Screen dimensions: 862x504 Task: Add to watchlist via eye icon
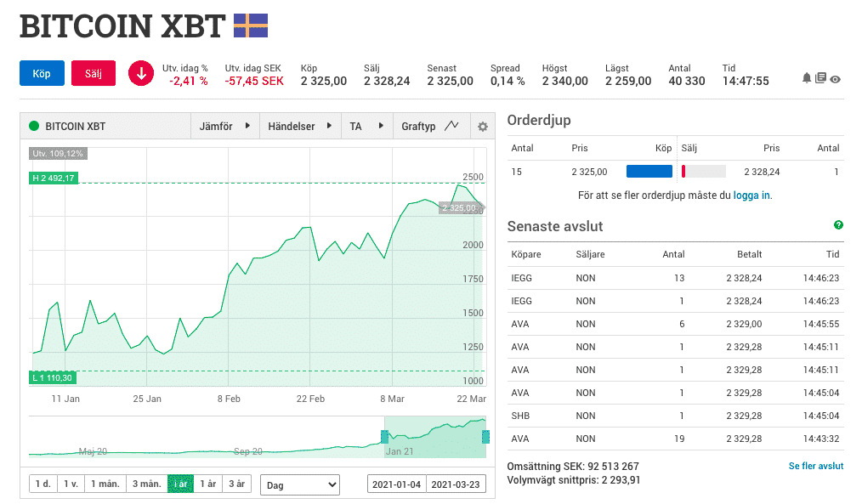[x=836, y=79]
